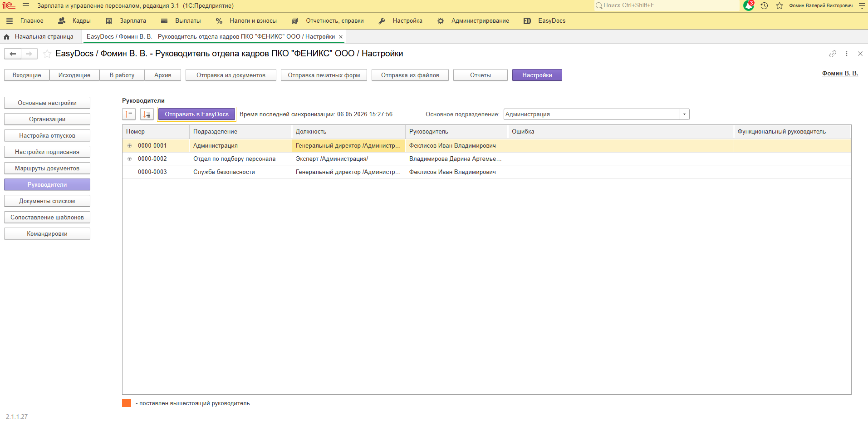This screenshot has height=427, width=868.
Task: Expand row 0000-0002 tree node
Action: coord(129,159)
